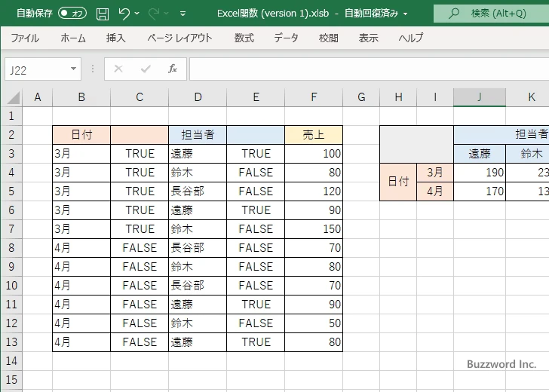
Task: Click the 売上 header cell in F2
Action: pos(314,135)
